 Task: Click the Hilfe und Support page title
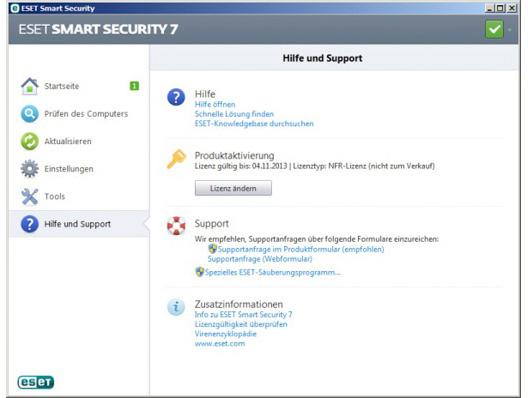click(323, 58)
